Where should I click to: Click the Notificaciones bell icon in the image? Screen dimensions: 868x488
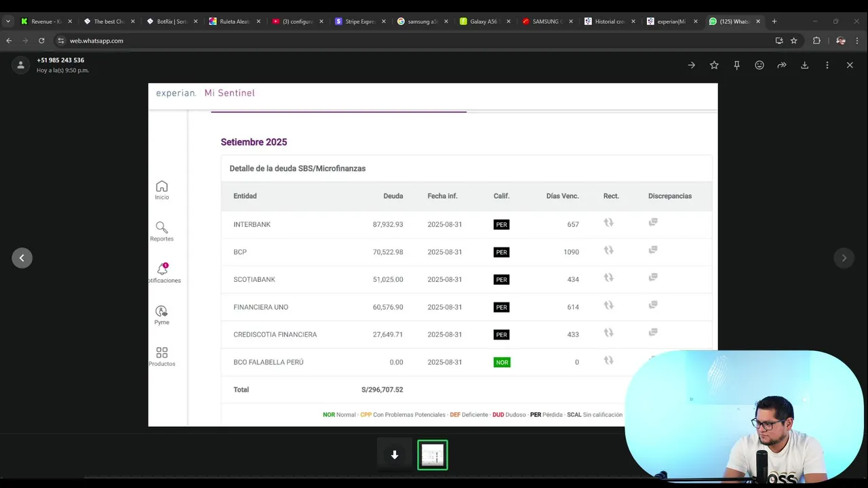(162, 269)
